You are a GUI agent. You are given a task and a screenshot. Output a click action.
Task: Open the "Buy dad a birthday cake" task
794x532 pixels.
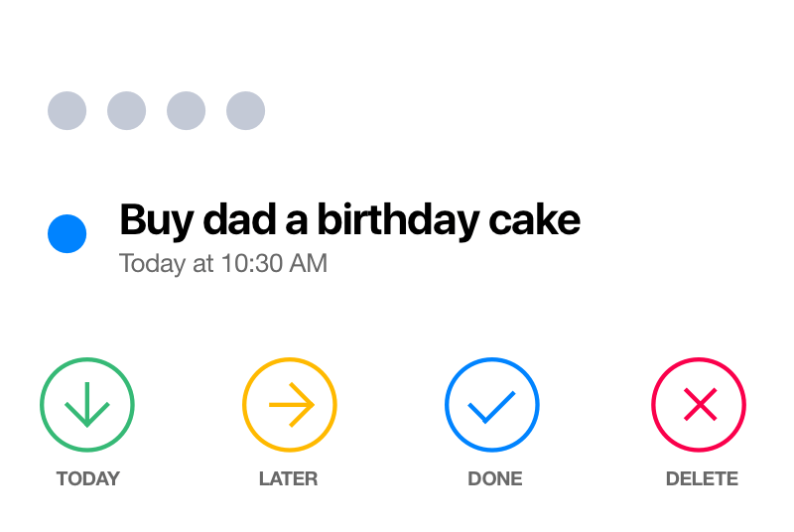click(x=349, y=220)
